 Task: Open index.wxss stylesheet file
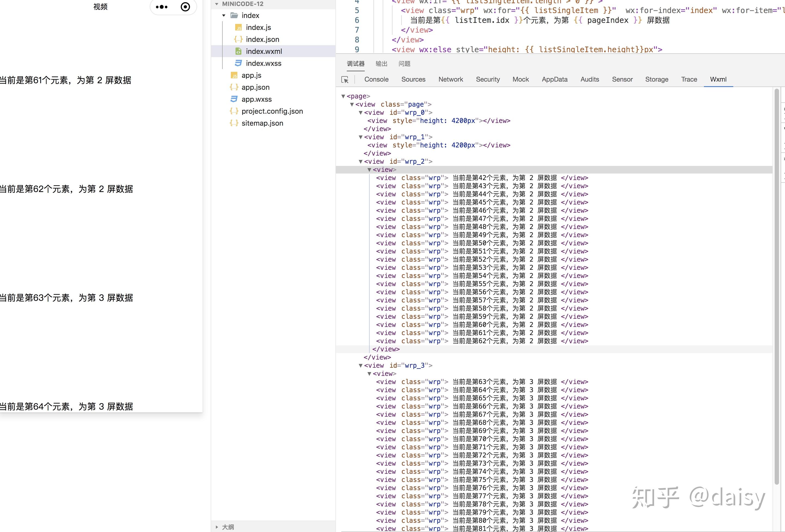click(263, 63)
